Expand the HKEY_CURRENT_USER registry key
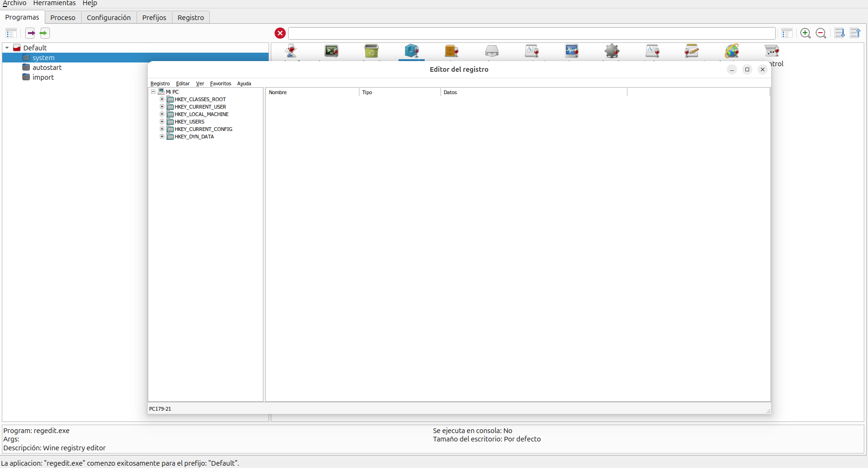Viewport: 868px width, 468px height. pyautogui.click(x=162, y=107)
